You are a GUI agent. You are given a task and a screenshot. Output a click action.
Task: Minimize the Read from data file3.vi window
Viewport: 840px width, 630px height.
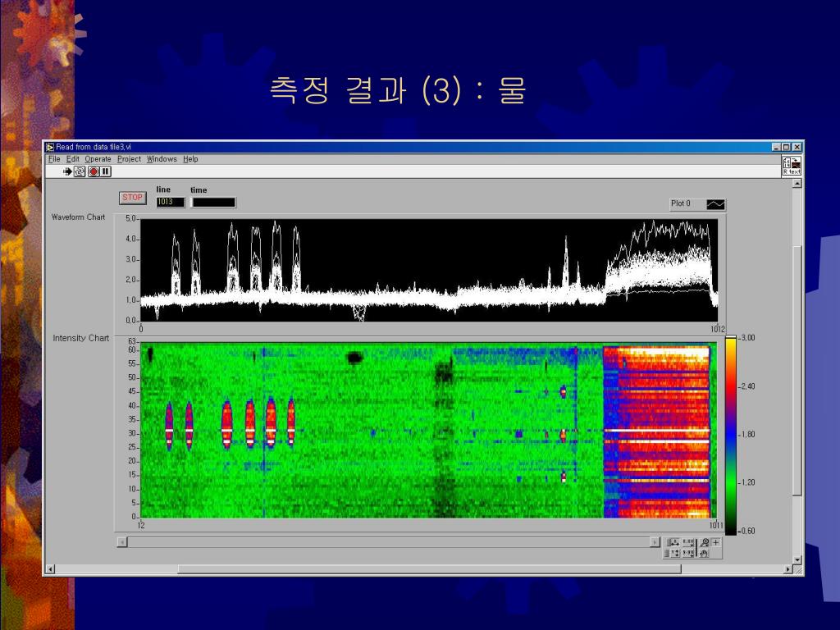(x=776, y=147)
